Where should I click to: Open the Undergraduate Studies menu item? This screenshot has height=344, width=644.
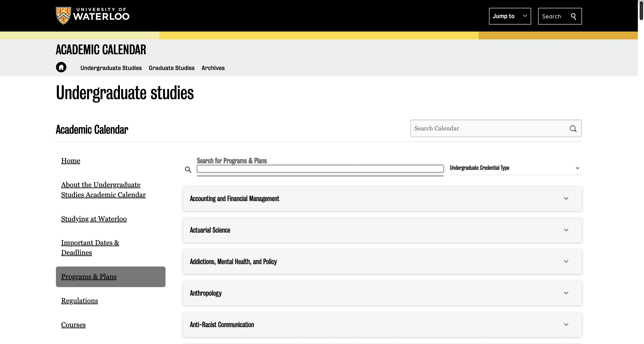[x=111, y=68]
